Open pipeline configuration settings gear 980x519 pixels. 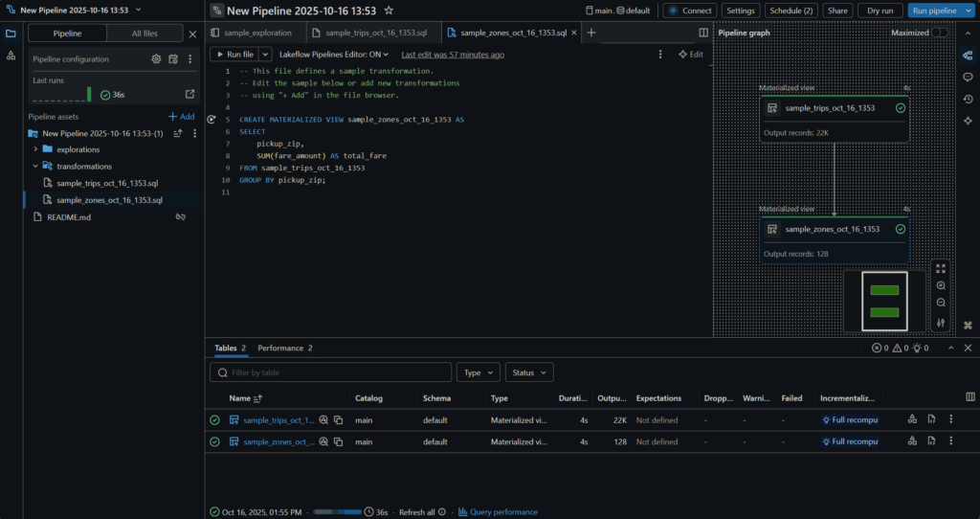156,59
